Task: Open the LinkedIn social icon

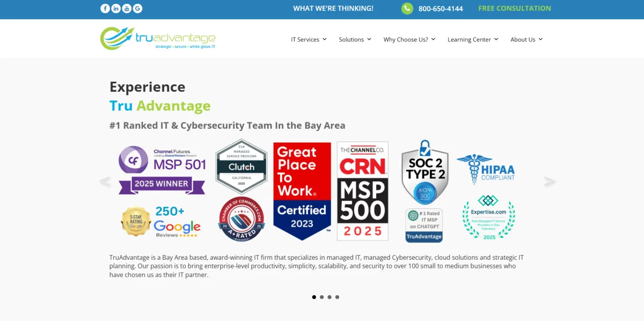Action: pos(116,8)
